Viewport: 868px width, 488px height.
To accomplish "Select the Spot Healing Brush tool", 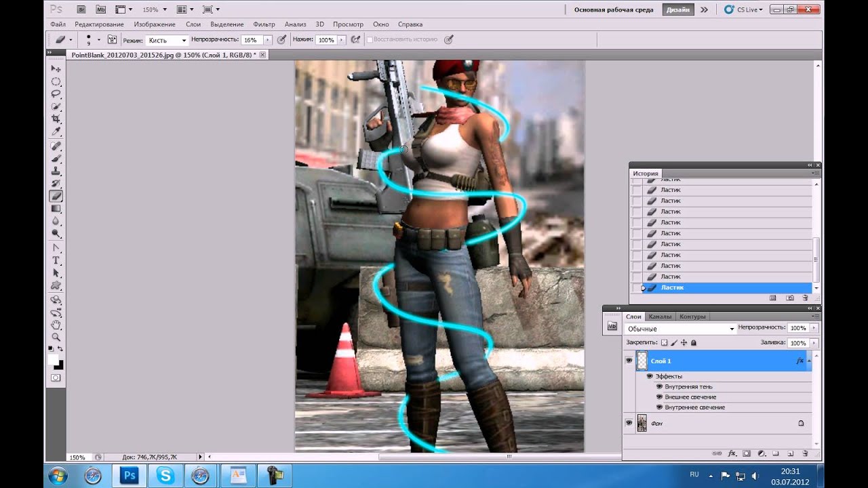I will [x=56, y=146].
